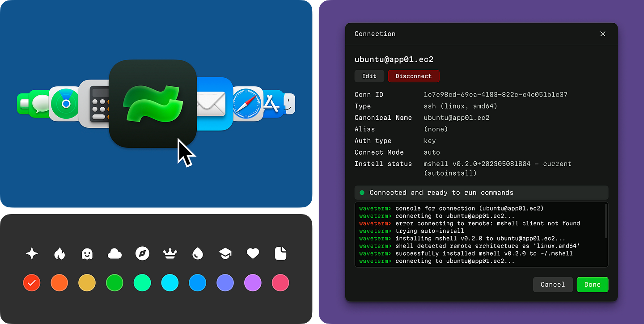The height and width of the screenshot is (324, 644).
Task: Pick the ghost icon
Action: (x=87, y=254)
